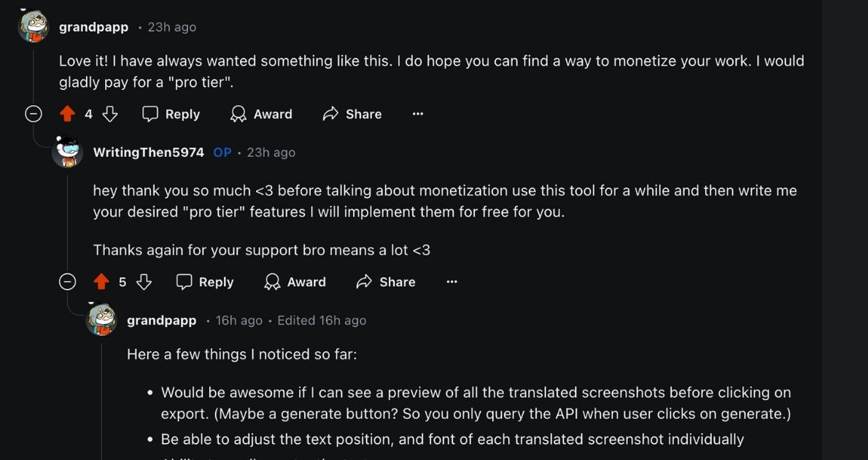
Task: Open the ellipsis dropdown on the top comment
Action: (x=418, y=114)
